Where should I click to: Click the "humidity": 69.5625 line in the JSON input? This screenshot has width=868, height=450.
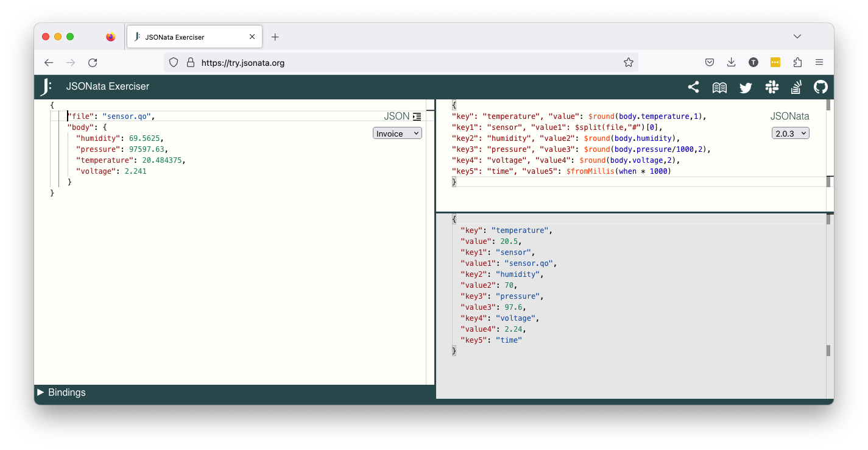(x=120, y=138)
